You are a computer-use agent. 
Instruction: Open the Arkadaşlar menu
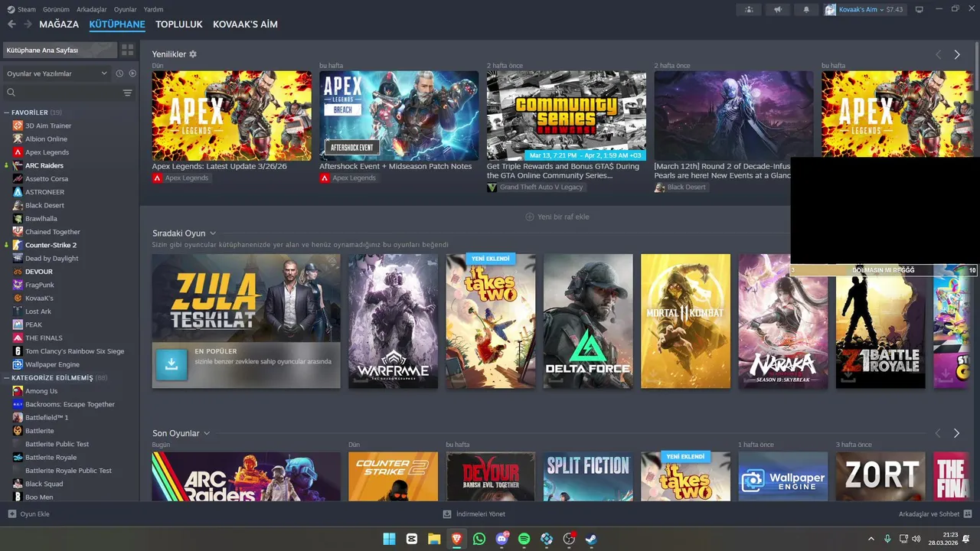click(92, 9)
